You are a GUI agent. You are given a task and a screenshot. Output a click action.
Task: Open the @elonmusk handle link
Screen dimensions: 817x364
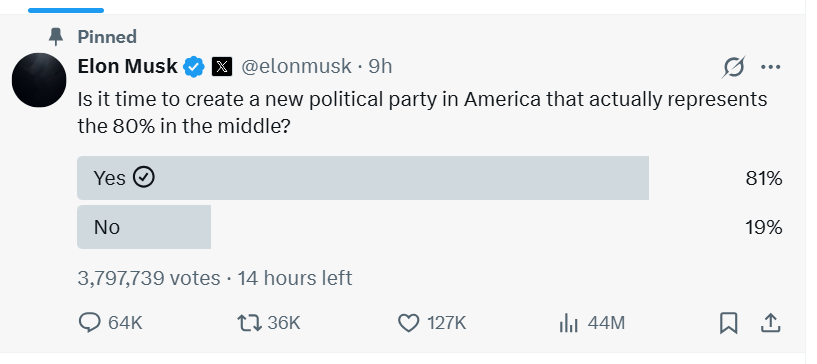click(296, 67)
